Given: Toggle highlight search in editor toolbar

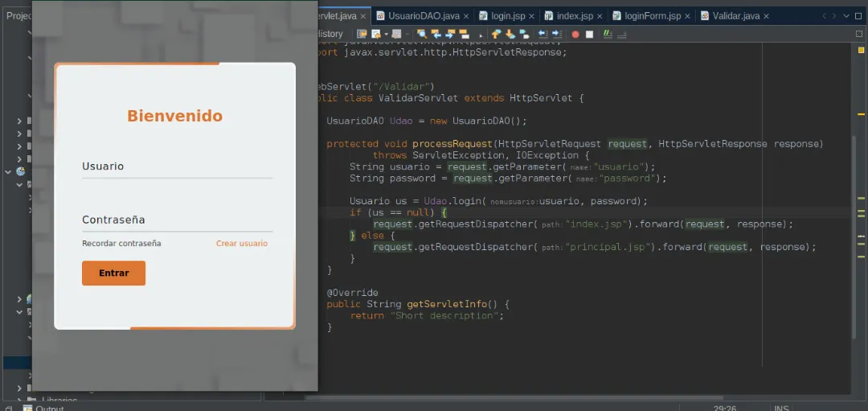Looking at the screenshot, I should 464,34.
